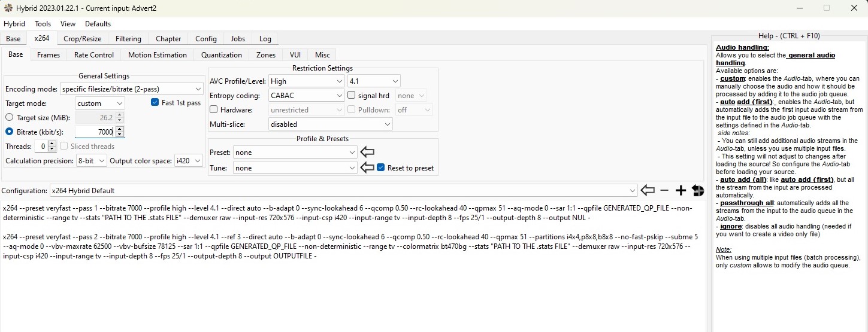Viewport: 868px width, 332px height.
Task: Select the x264 tab
Action: coord(41,38)
